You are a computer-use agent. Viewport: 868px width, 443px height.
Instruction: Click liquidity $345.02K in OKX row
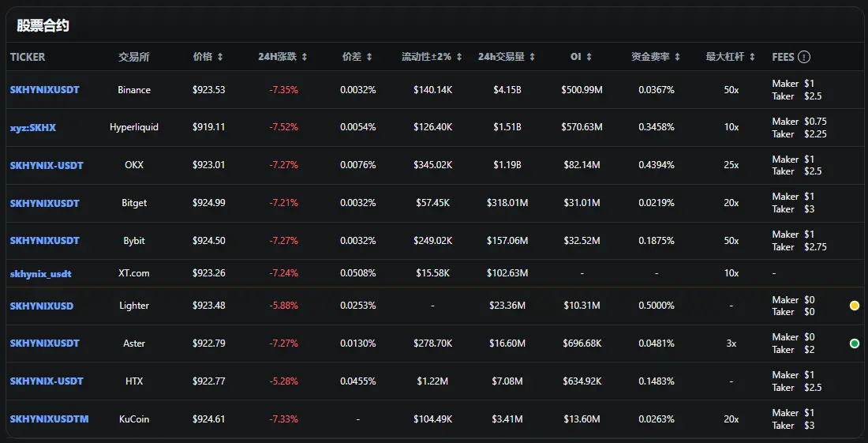tap(433, 165)
